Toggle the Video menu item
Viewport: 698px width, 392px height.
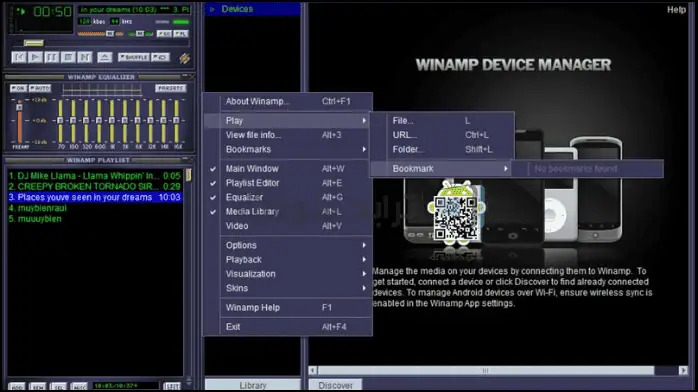click(x=288, y=226)
